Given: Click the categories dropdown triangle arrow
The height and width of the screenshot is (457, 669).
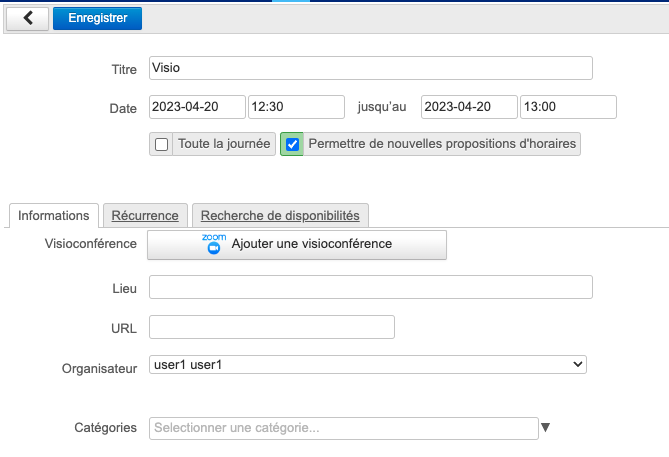Looking at the screenshot, I should click(545, 428).
